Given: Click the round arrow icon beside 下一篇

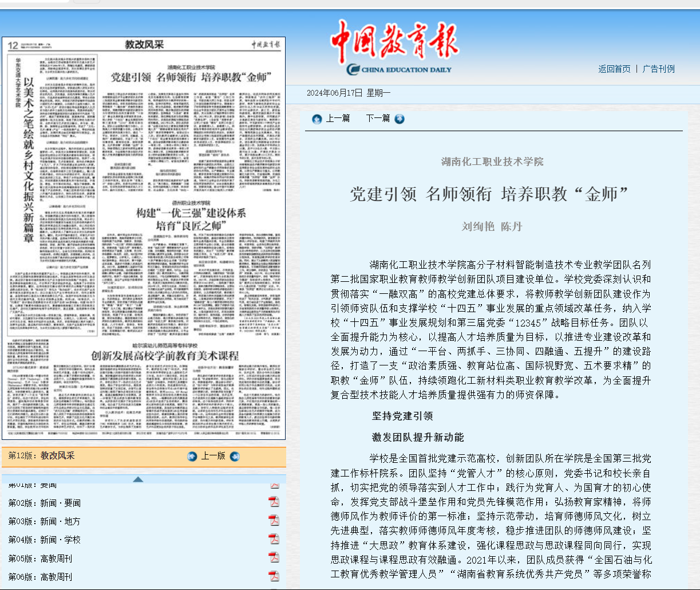Looking at the screenshot, I should pos(400,119).
